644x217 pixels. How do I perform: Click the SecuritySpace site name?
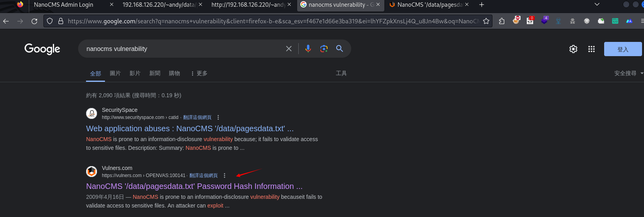pos(120,110)
